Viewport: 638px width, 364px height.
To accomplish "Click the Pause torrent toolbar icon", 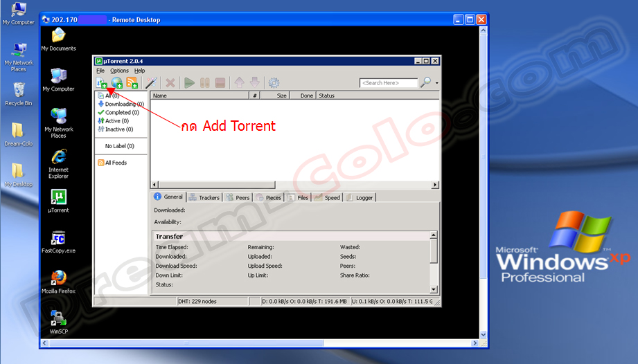I will (x=204, y=83).
